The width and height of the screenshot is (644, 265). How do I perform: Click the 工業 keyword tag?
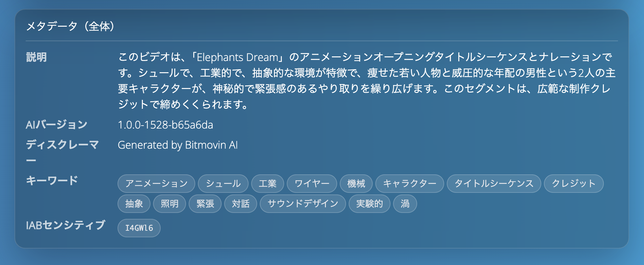[267, 184]
